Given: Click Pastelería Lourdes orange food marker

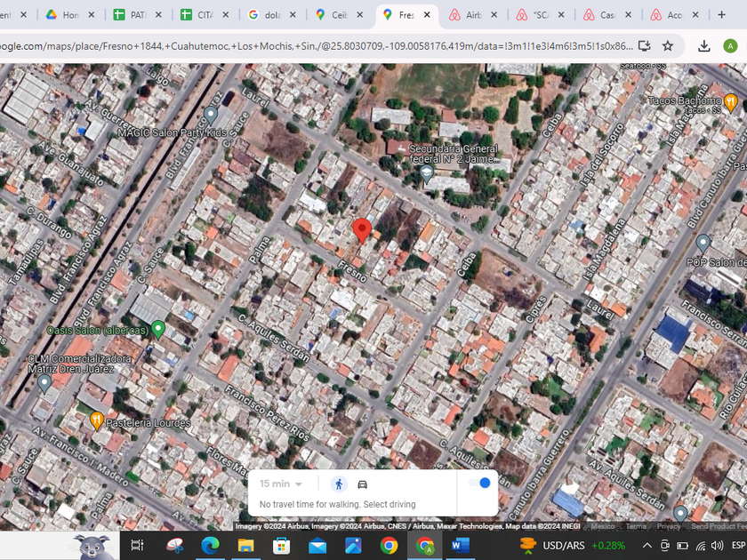Looking at the screenshot, I should point(97,420).
